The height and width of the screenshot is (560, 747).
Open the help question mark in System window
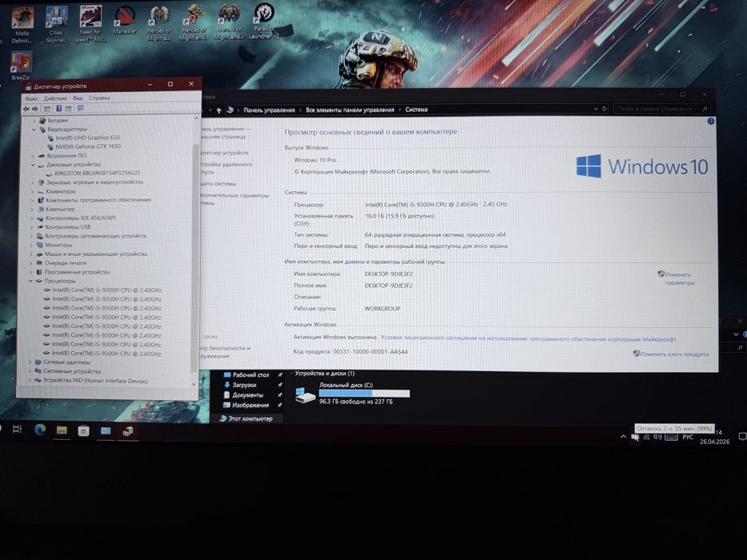point(710,122)
